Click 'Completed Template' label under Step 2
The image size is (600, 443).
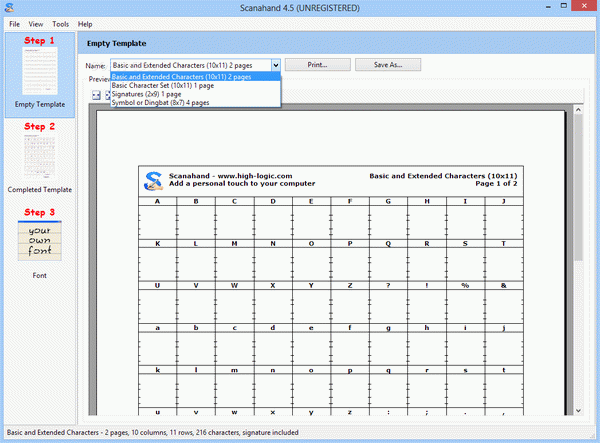(40, 189)
